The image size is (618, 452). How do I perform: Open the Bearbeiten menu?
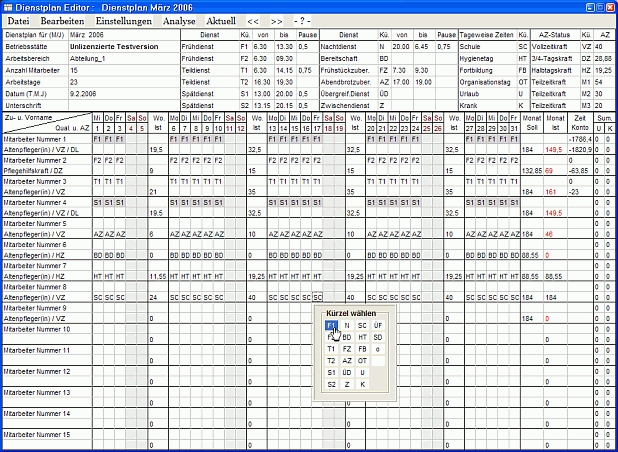[62, 20]
